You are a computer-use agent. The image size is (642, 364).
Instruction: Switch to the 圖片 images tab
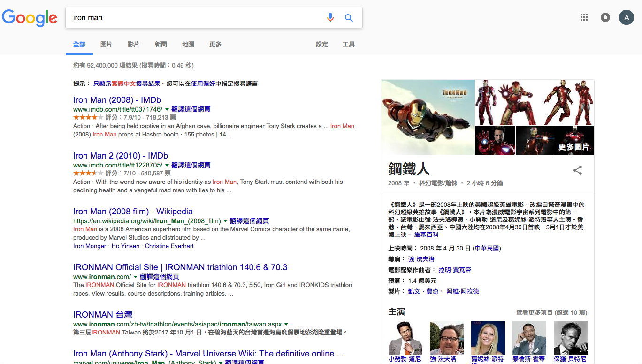point(107,44)
